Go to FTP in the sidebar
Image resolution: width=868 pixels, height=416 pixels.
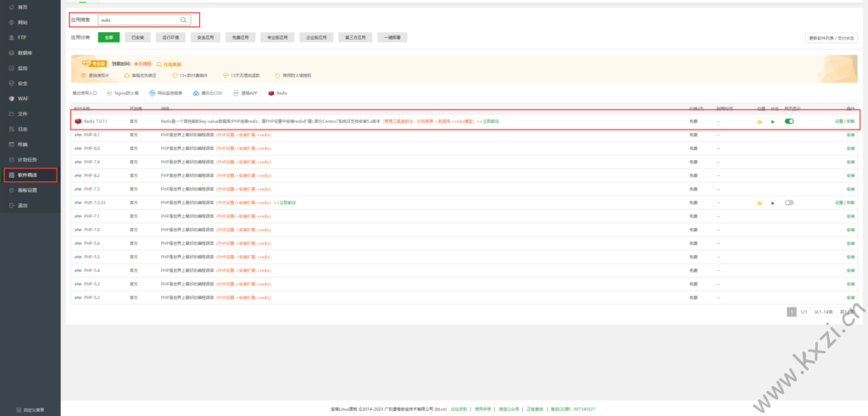click(21, 37)
